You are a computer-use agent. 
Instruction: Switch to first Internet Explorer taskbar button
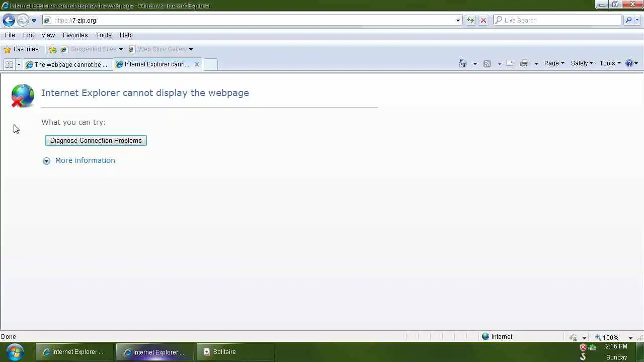click(x=73, y=352)
